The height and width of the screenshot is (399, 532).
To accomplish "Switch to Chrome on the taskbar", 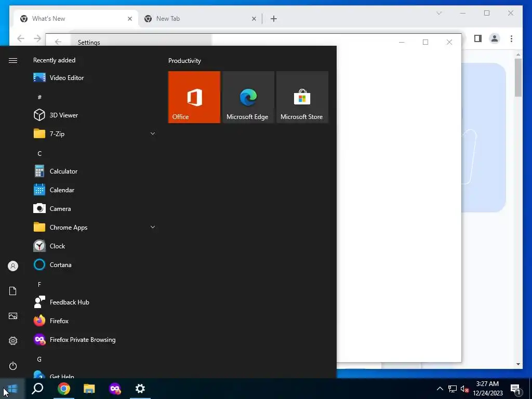I will pyautogui.click(x=64, y=389).
